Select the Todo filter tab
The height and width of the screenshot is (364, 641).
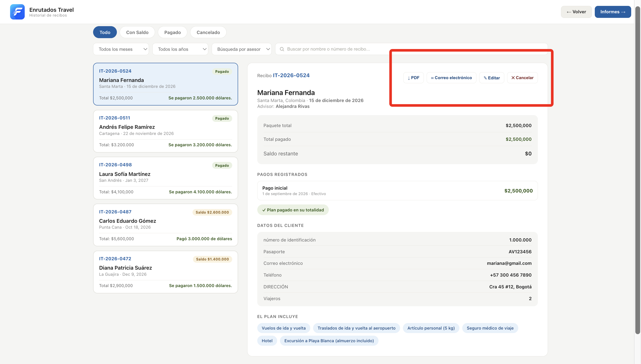pyautogui.click(x=105, y=32)
